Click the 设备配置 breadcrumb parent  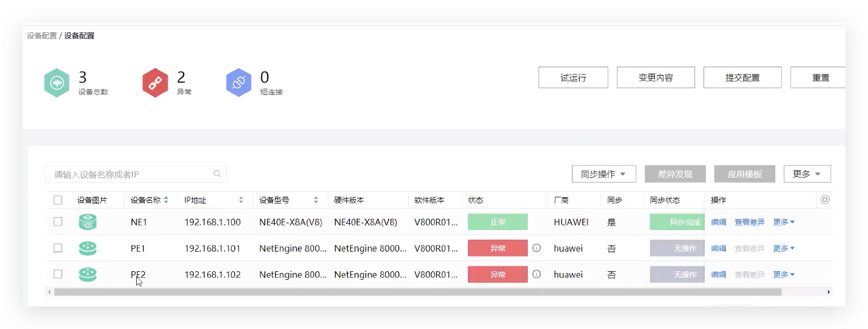click(x=42, y=36)
